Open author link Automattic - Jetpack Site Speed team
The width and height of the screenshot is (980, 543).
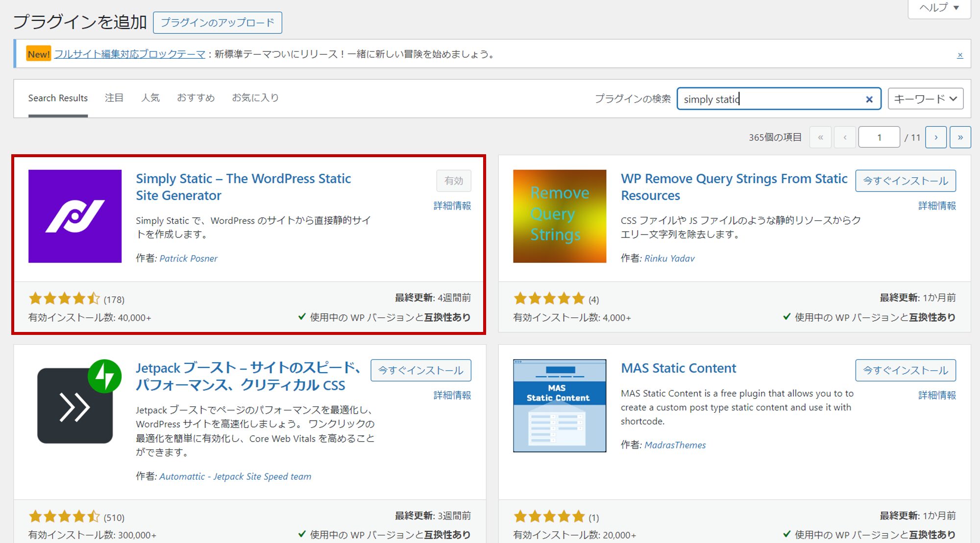(x=235, y=476)
